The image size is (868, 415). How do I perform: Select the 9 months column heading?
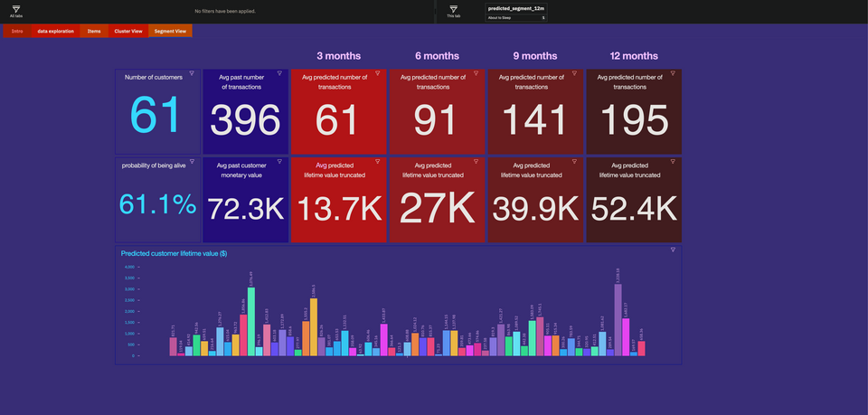point(535,56)
